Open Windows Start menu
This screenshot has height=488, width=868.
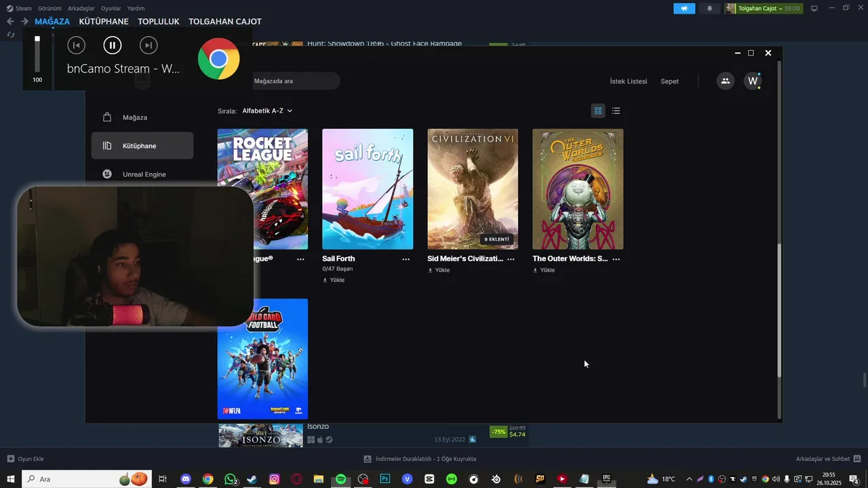[11, 479]
